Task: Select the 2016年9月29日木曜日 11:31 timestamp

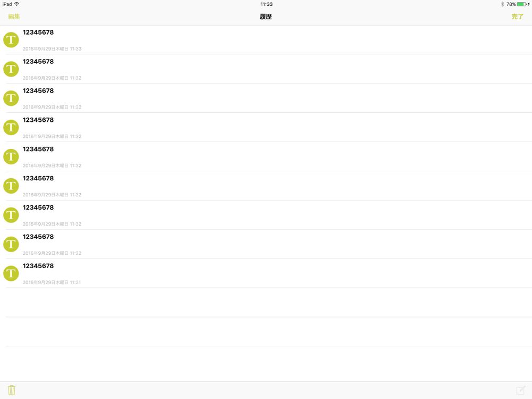Action: pyautogui.click(x=52, y=282)
